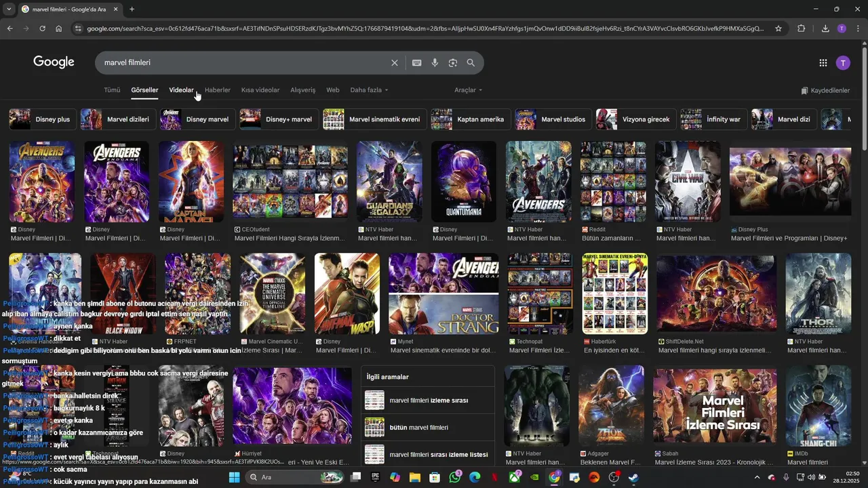Filter by Disney marvel chip
Screen dimensions: 868x488
click(x=197, y=119)
